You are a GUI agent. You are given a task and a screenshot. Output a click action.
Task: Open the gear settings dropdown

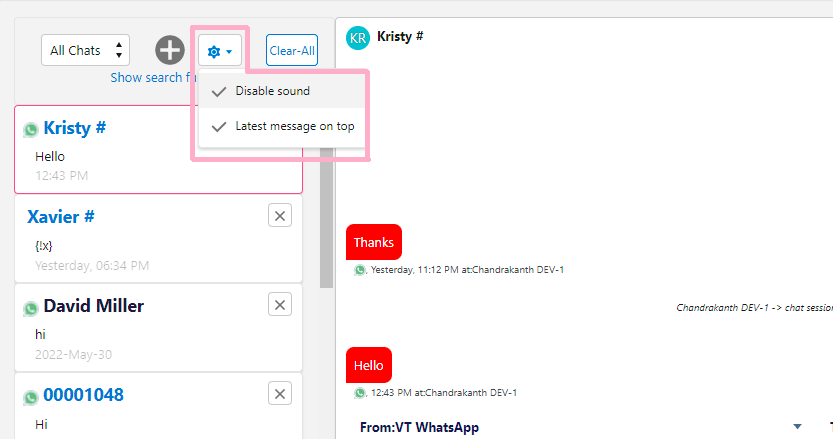pyautogui.click(x=219, y=50)
